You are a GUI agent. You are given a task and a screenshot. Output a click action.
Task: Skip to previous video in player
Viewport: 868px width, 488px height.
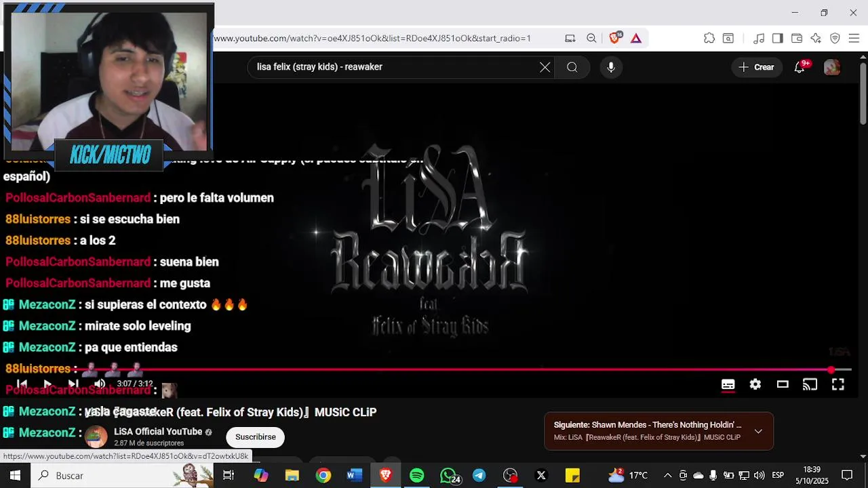[x=22, y=384]
